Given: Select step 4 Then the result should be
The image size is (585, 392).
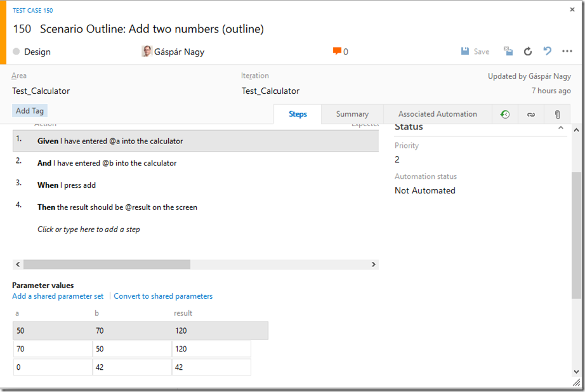Looking at the screenshot, I should tap(195, 207).
